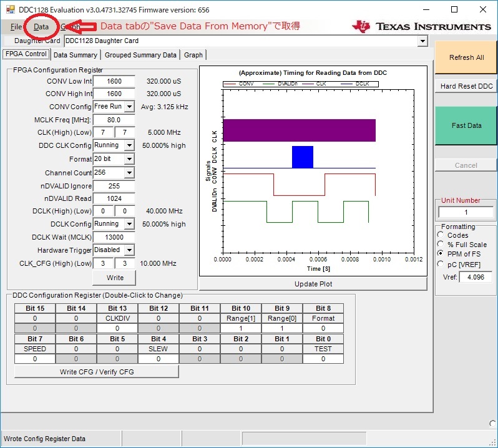Select the Codes formatting option
Screen dimensions: 498x448
(x=440, y=235)
